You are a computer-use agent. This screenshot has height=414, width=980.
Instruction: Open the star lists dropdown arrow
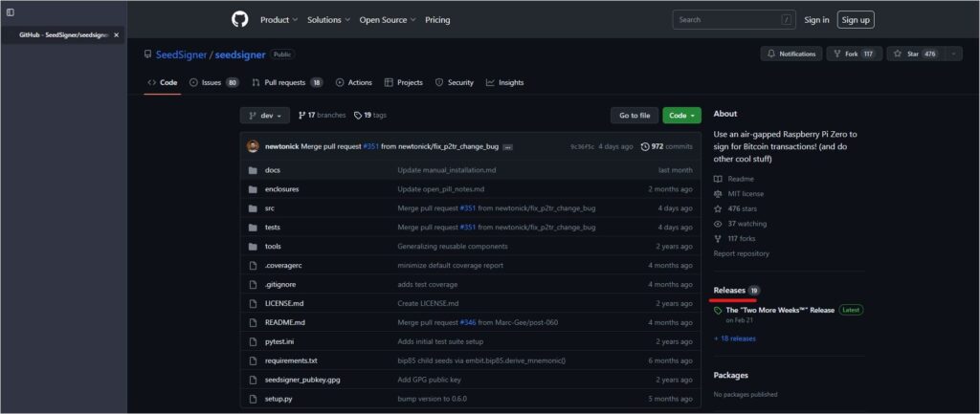point(954,54)
